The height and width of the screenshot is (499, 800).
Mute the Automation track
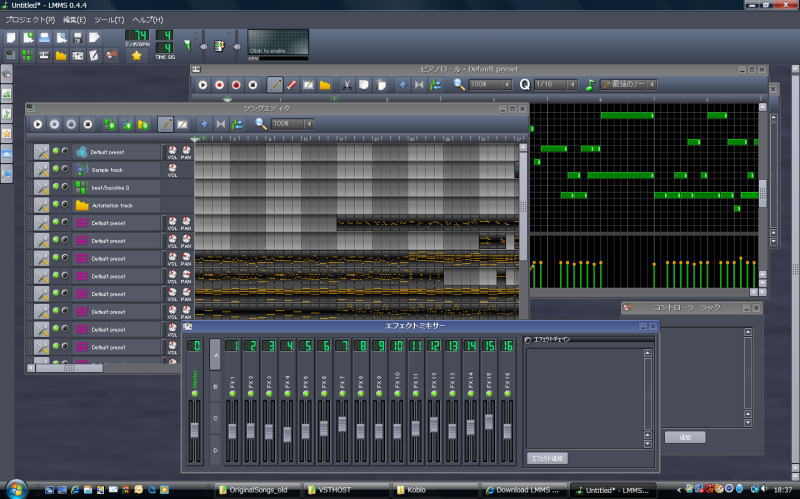click(56, 204)
